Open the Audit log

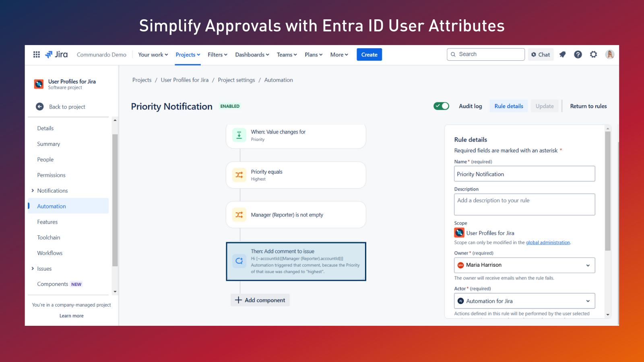pyautogui.click(x=470, y=106)
